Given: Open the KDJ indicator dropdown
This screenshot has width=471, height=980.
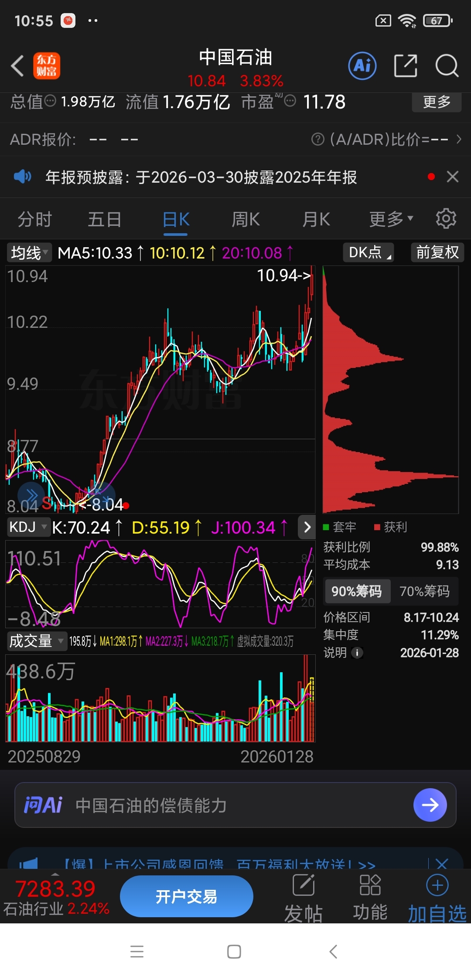Looking at the screenshot, I should (x=28, y=527).
